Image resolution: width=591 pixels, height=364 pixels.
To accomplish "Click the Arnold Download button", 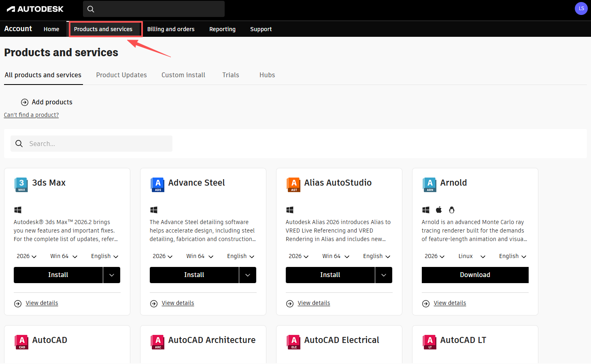I will (x=475, y=275).
